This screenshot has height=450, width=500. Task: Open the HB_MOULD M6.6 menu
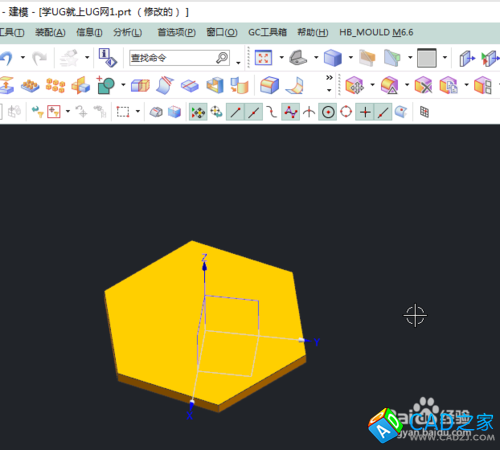(x=376, y=32)
